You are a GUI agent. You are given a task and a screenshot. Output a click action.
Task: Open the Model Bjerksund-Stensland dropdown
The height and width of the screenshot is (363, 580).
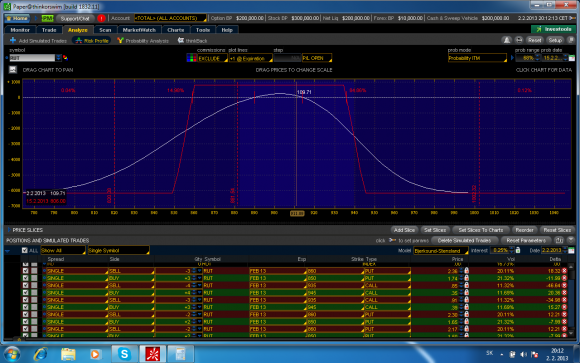coord(441,251)
